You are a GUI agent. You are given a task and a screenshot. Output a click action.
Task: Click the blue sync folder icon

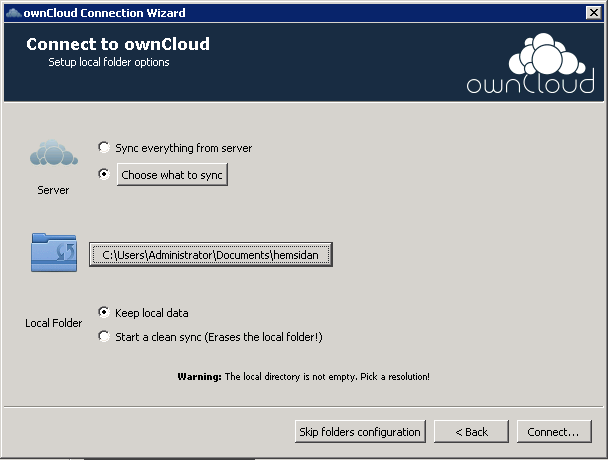pos(54,252)
